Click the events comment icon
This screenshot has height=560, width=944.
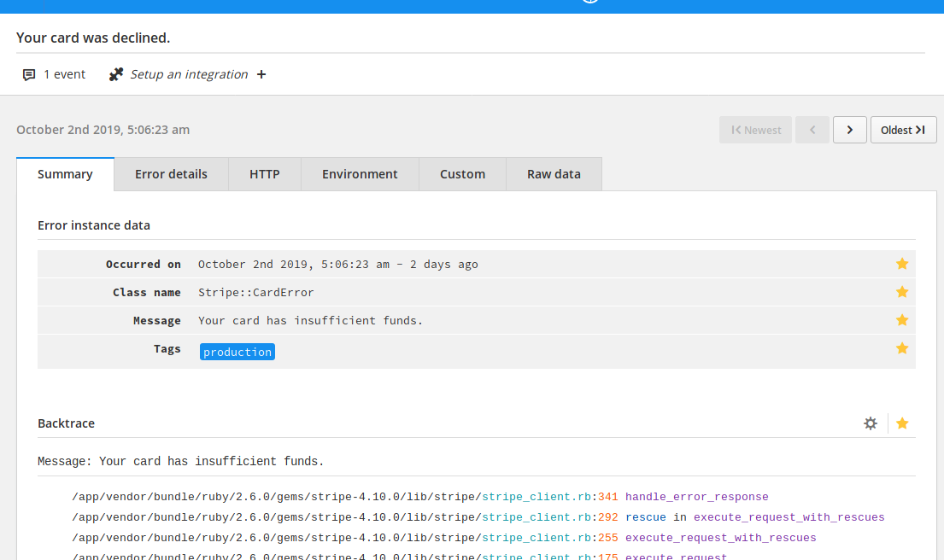[x=29, y=75]
